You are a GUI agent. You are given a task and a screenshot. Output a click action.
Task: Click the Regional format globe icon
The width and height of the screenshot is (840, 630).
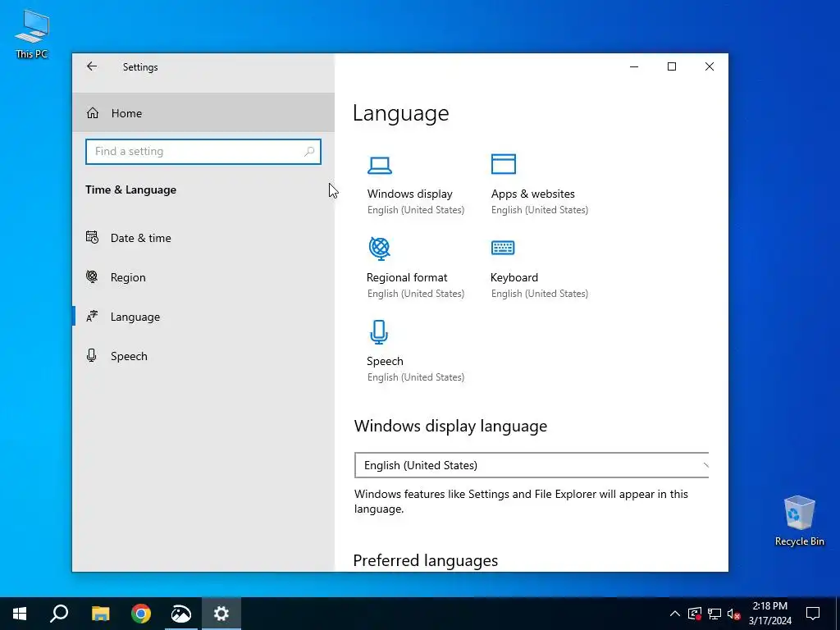click(380, 249)
